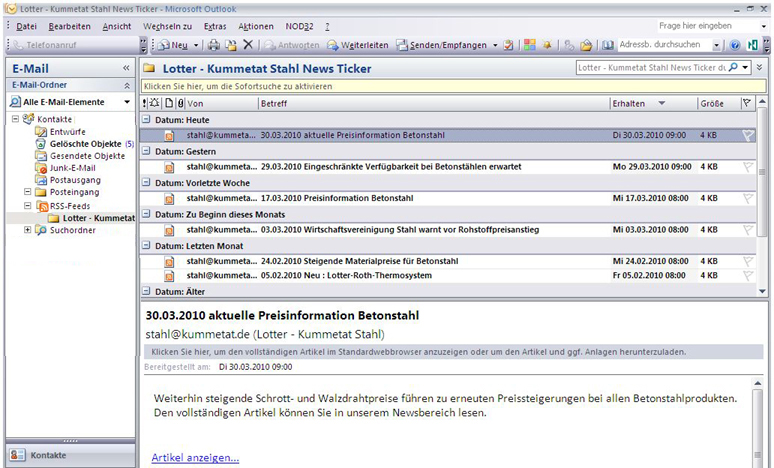Click the Print icon in toolbar

213,45
